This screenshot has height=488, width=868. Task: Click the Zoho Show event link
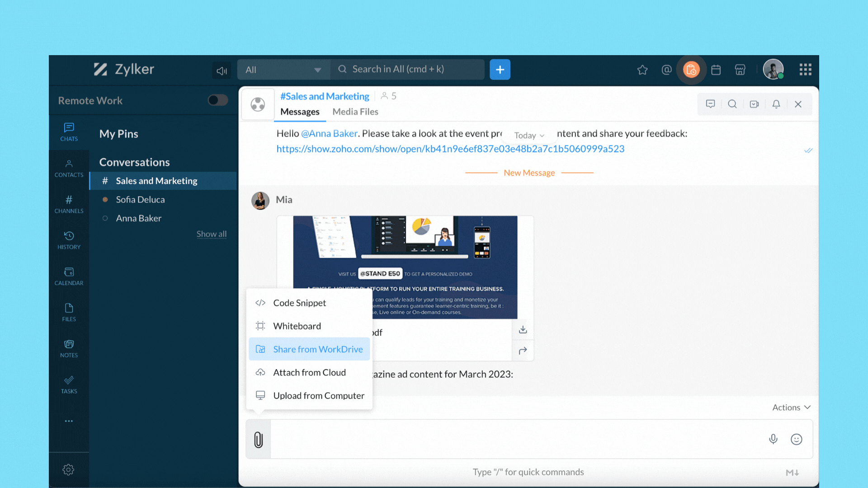(450, 148)
